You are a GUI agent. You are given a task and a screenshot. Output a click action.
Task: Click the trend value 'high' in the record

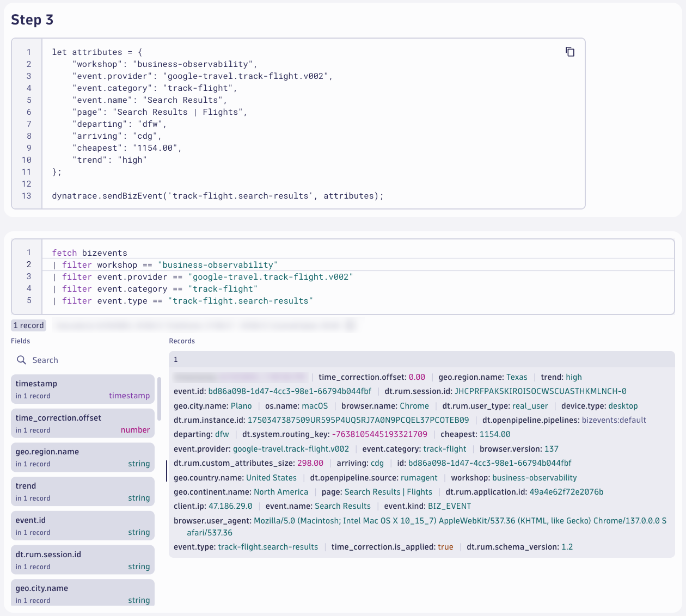pyautogui.click(x=574, y=377)
